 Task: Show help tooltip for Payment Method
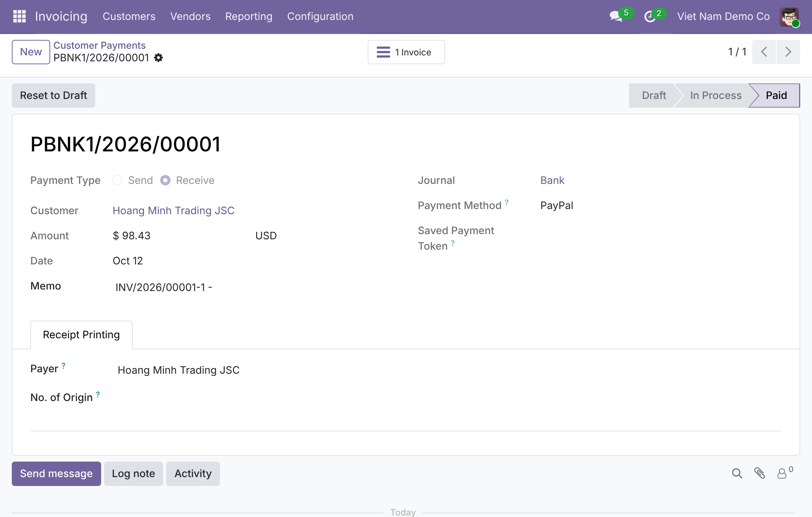507,202
